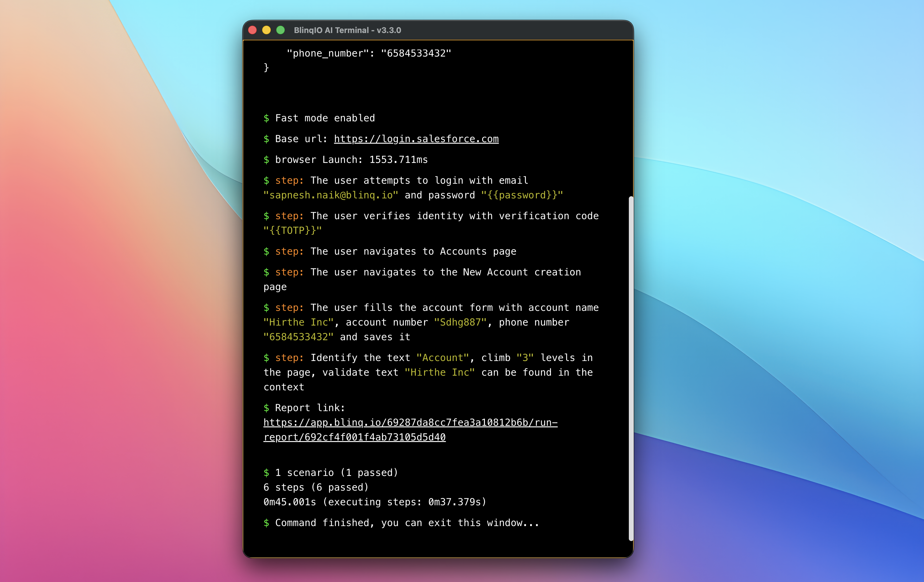Viewport: 924px width, 582px height.
Task: Close the BlinqIO AI Terminal window
Action: 252,30
